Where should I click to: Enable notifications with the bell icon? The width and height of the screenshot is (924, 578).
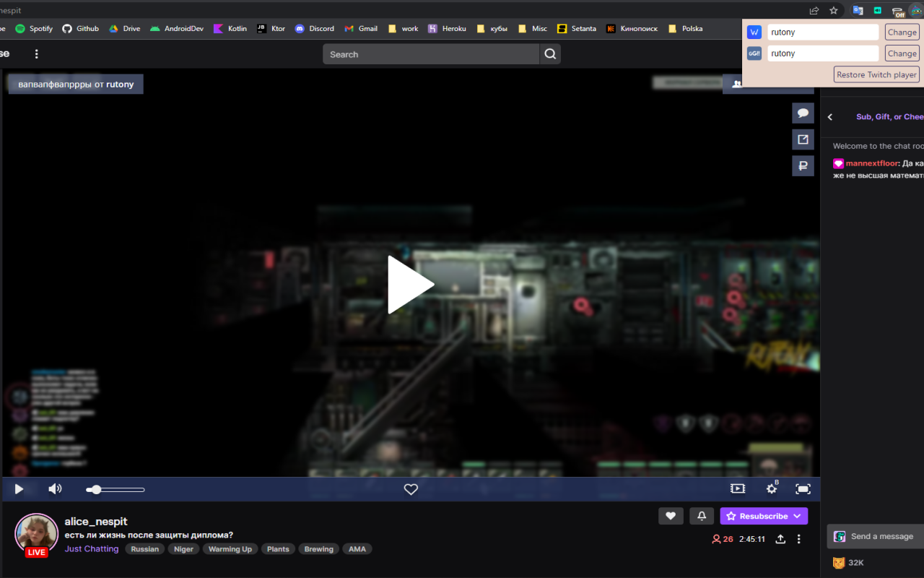pyautogui.click(x=701, y=516)
